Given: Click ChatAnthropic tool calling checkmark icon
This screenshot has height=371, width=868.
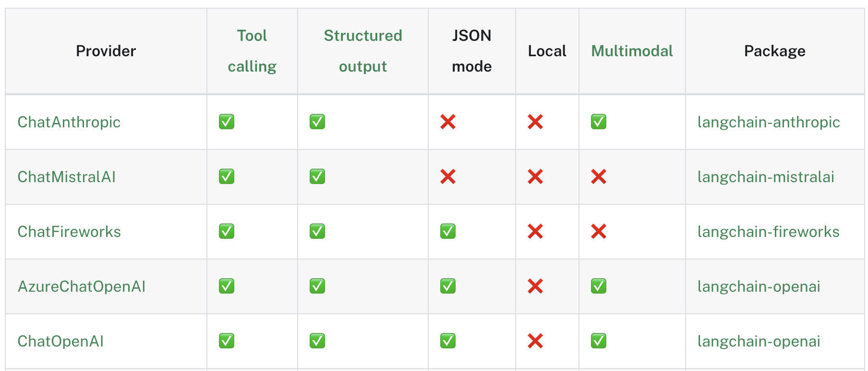Looking at the screenshot, I should click(x=227, y=122).
